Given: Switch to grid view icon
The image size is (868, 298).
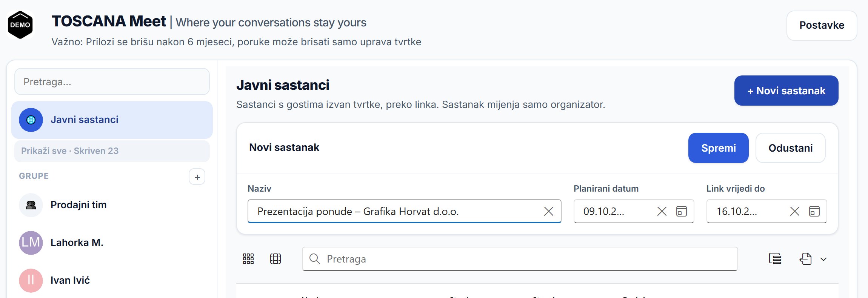Looking at the screenshot, I should tap(248, 259).
